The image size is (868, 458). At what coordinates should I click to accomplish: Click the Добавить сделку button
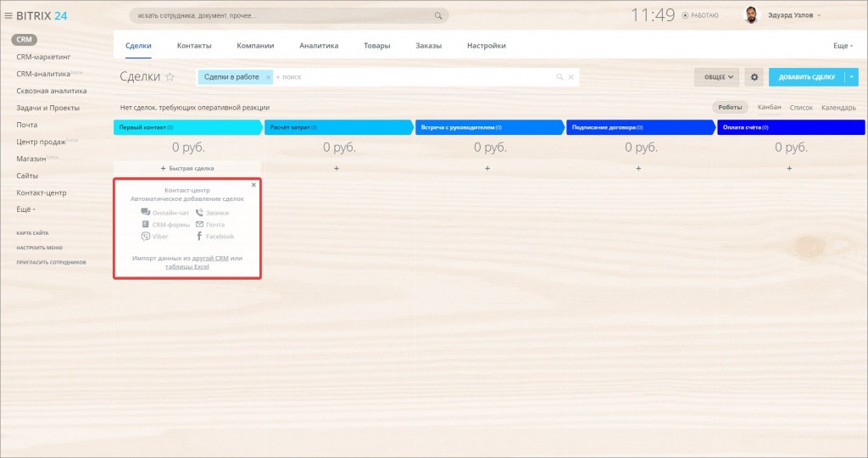(806, 77)
